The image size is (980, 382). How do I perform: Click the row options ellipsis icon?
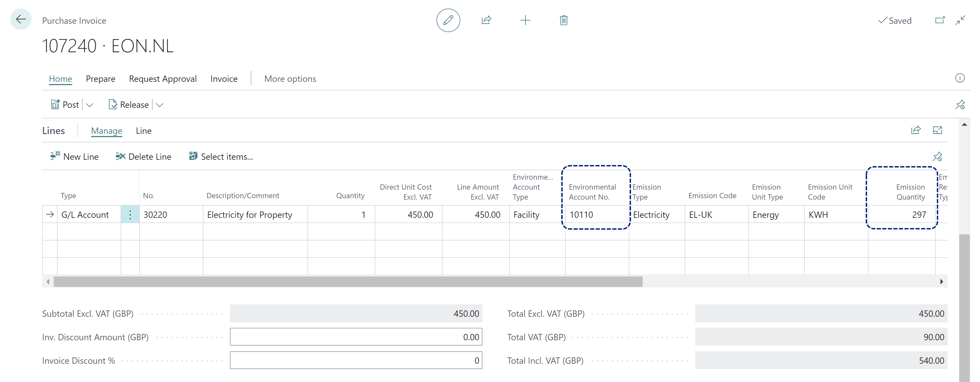(x=129, y=214)
